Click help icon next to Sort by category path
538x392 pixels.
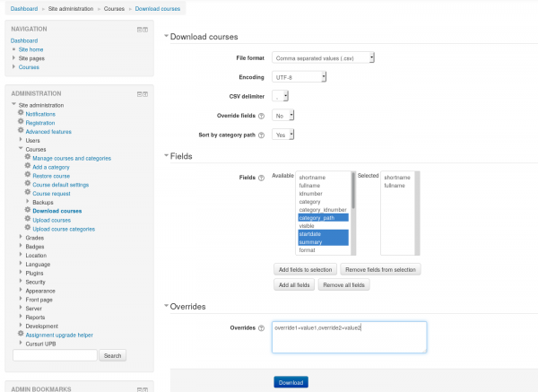click(261, 135)
